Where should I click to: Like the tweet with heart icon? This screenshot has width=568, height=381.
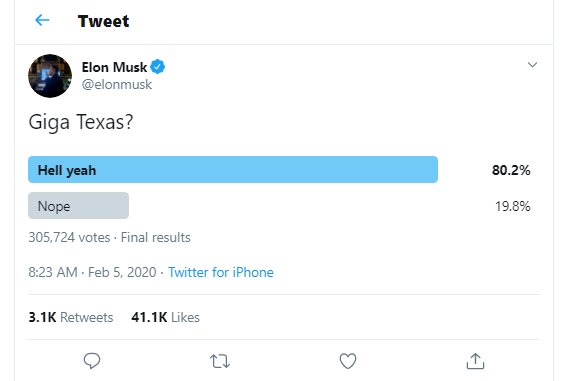coord(348,361)
